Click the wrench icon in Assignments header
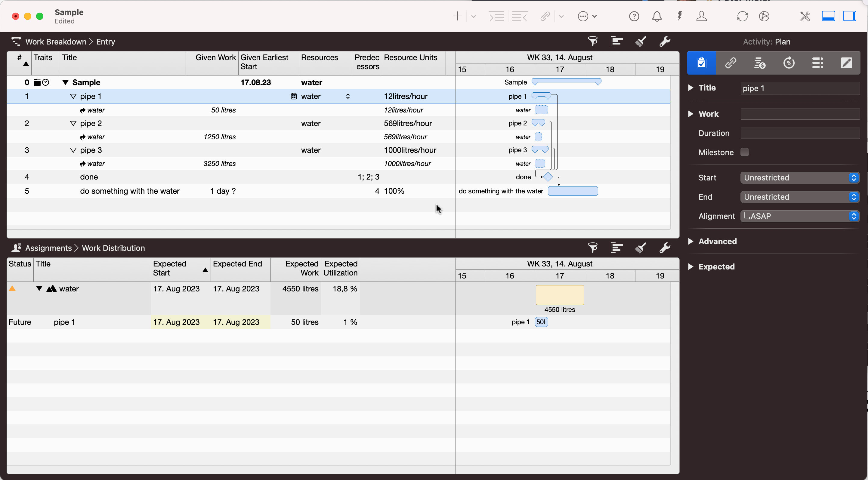The width and height of the screenshot is (868, 480). click(665, 248)
